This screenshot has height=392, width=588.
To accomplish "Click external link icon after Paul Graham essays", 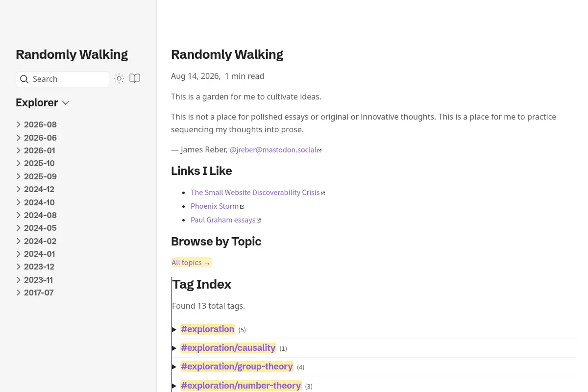I will click(x=259, y=220).
